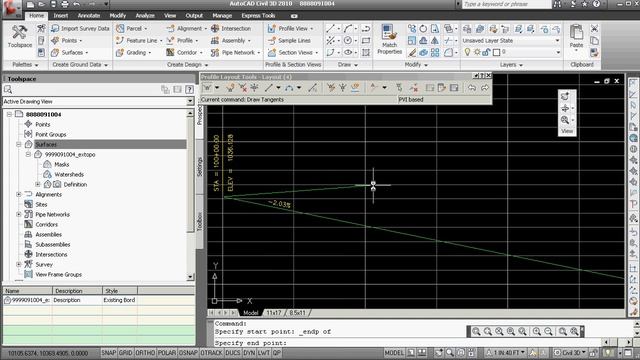
Task: Switch to the Model tab
Action: click(x=251, y=313)
